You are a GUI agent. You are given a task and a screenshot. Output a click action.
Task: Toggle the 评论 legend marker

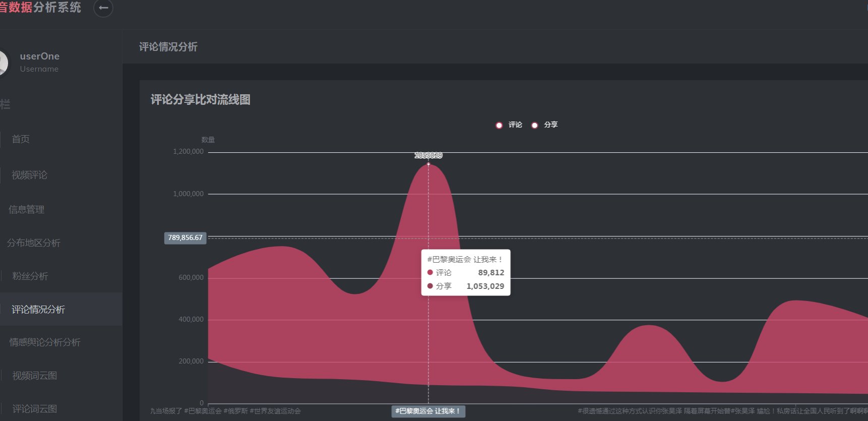click(499, 125)
